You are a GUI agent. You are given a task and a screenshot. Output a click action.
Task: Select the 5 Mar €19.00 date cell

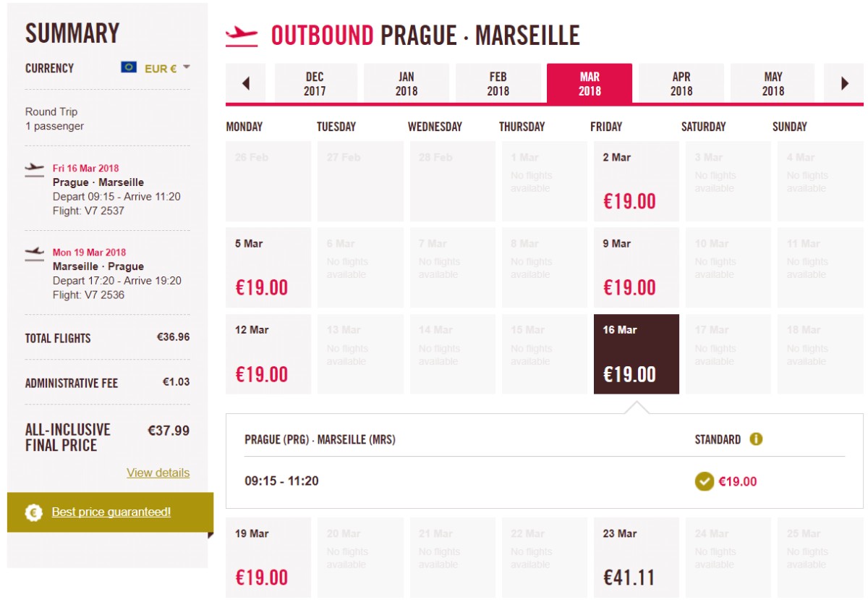[268, 267]
